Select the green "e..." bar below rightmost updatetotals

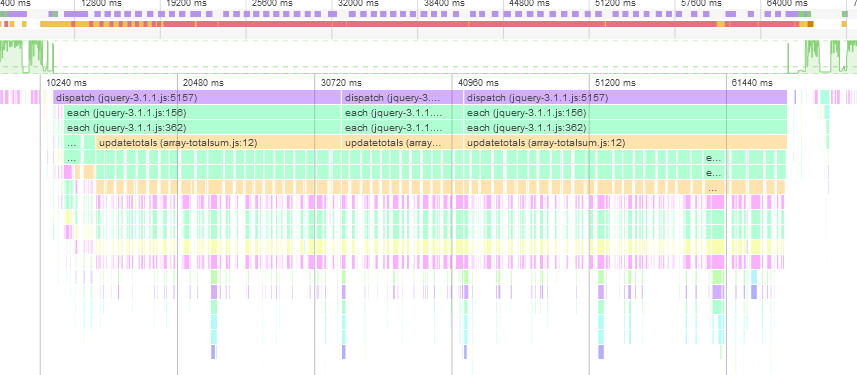coord(715,157)
